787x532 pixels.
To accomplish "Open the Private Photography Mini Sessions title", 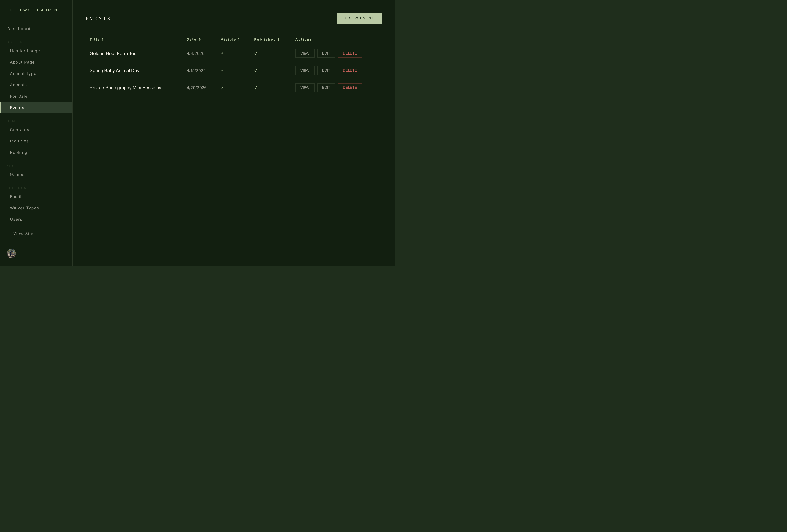I will pyautogui.click(x=125, y=88).
